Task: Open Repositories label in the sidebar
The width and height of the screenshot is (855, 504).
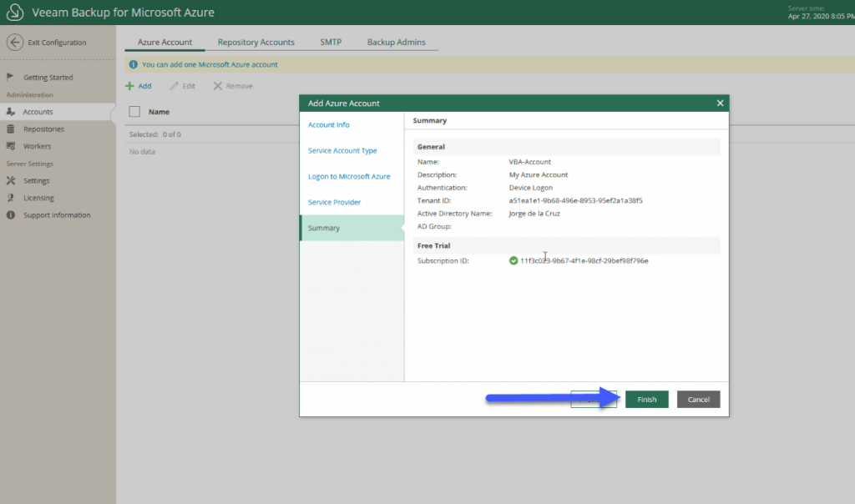Action: (43, 129)
